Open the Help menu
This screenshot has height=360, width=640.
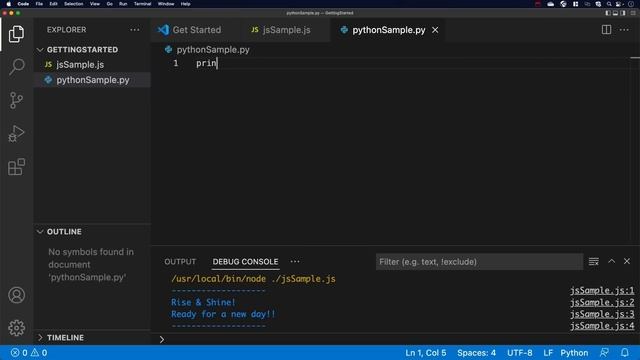tap(186, 4)
